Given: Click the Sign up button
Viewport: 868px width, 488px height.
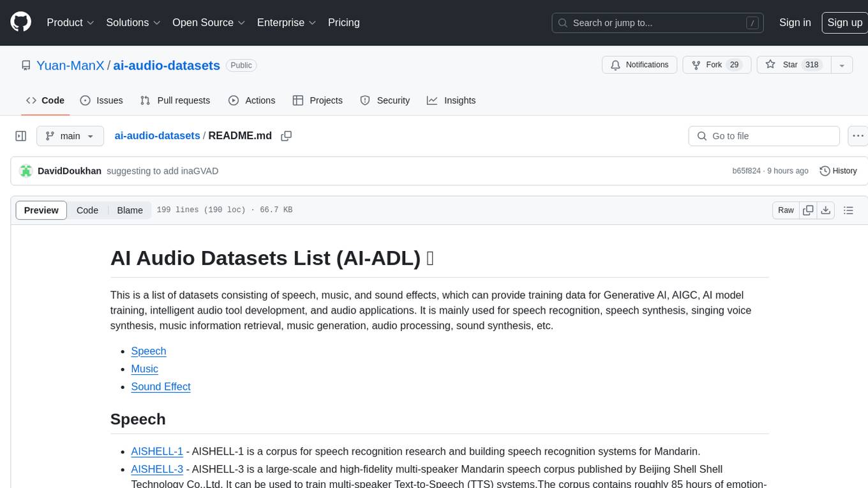Looking at the screenshot, I should [844, 22].
